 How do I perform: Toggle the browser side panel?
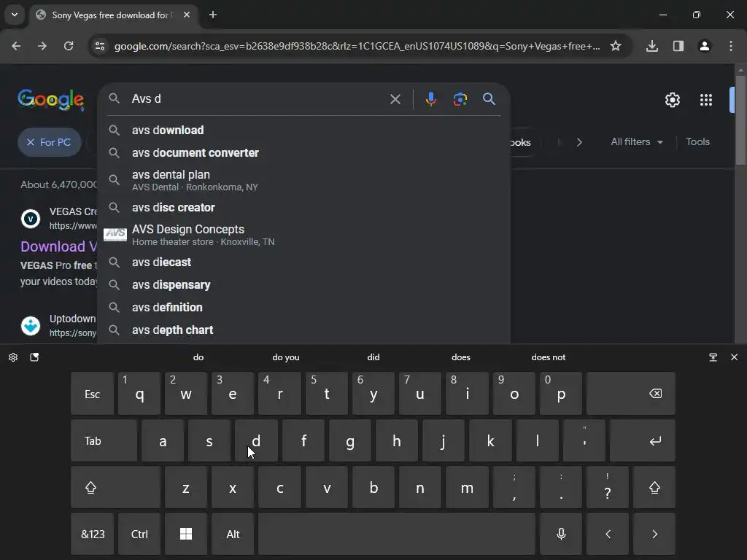tap(678, 46)
